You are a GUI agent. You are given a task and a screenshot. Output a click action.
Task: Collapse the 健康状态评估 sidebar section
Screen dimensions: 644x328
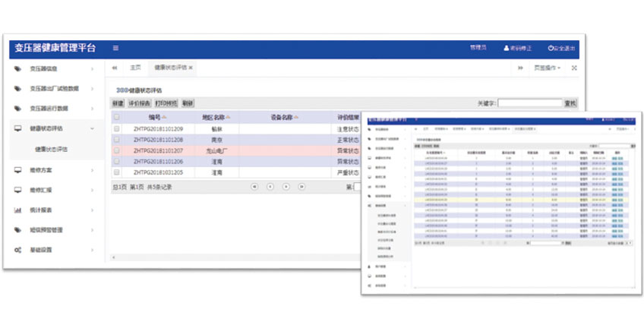(92, 129)
